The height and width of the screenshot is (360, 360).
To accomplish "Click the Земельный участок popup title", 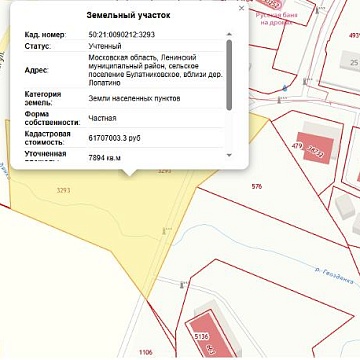I will [128, 15].
